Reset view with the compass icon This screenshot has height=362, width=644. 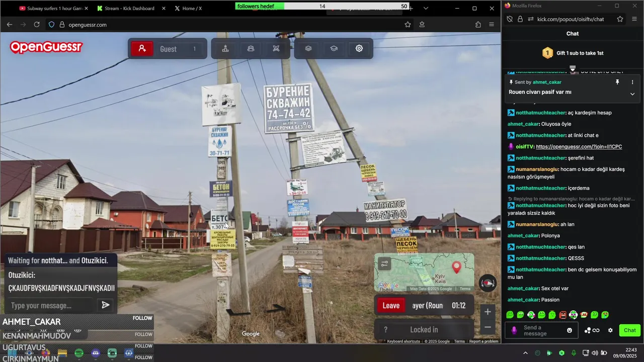pos(487,283)
